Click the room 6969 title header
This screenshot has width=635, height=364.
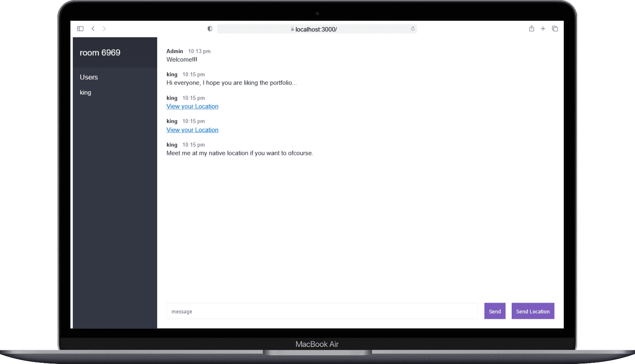pos(100,52)
